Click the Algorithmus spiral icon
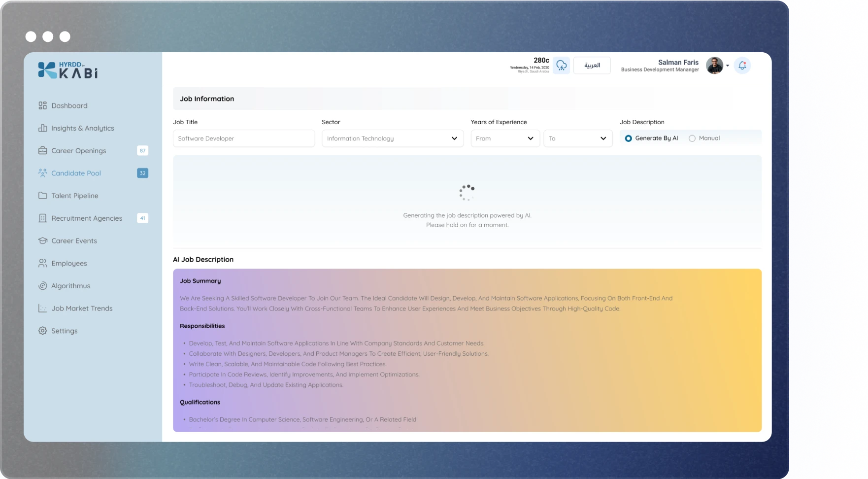 point(43,286)
